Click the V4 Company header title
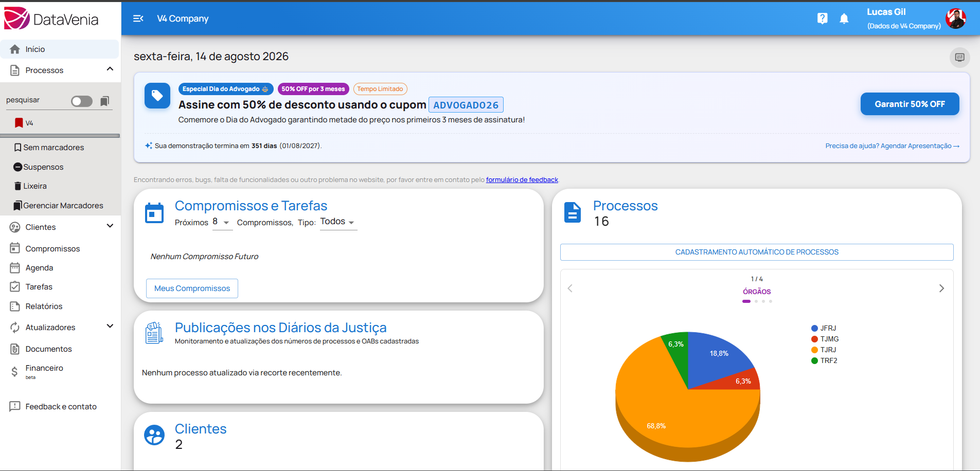Viewport: 980px width, 471px height. [x=183, y=19]
